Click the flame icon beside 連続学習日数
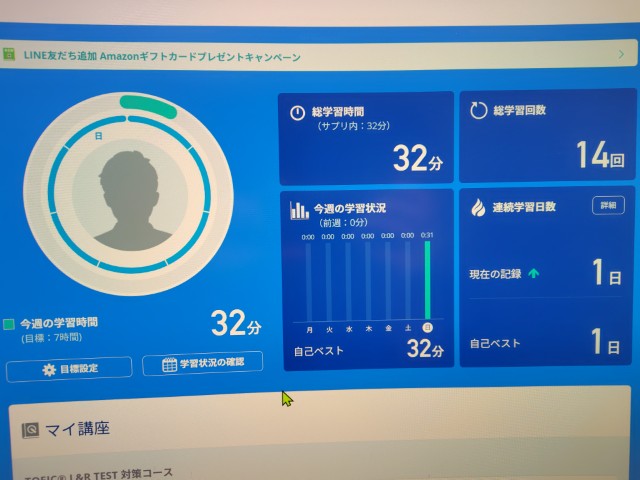The image size is (640, 480). pos(477,207)
